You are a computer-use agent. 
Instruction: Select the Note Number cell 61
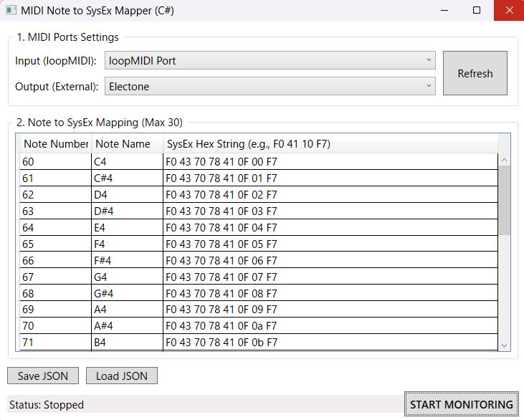pyautogui.click(x=56, y=178)
